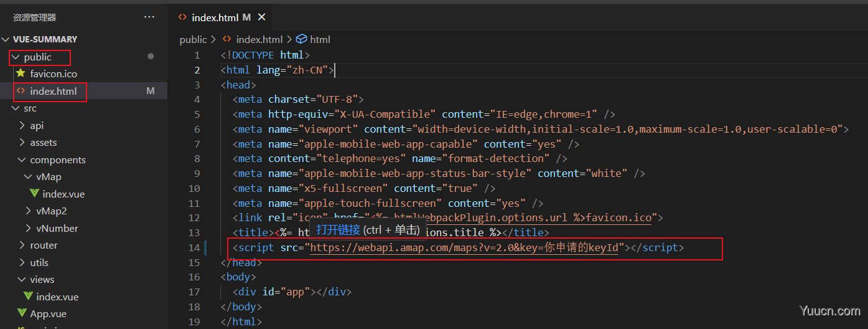Switch to the index.html editor tab
The image size is (868, 329).
click(x=221, y=17)
